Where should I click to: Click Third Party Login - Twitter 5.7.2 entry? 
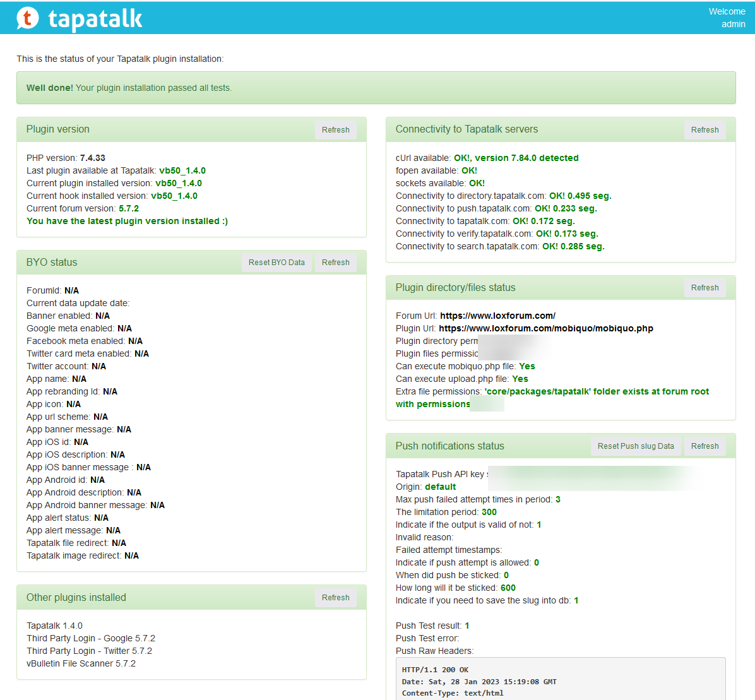point(89,651)
